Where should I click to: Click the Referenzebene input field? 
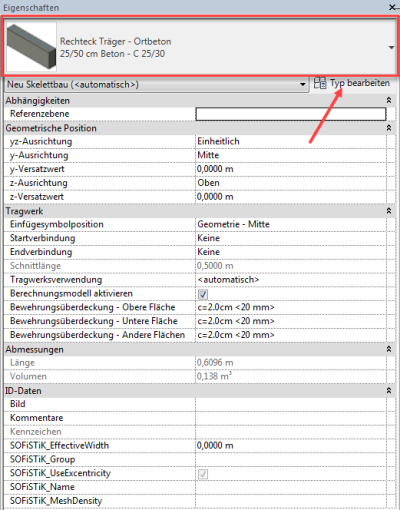tap(291, 114)
